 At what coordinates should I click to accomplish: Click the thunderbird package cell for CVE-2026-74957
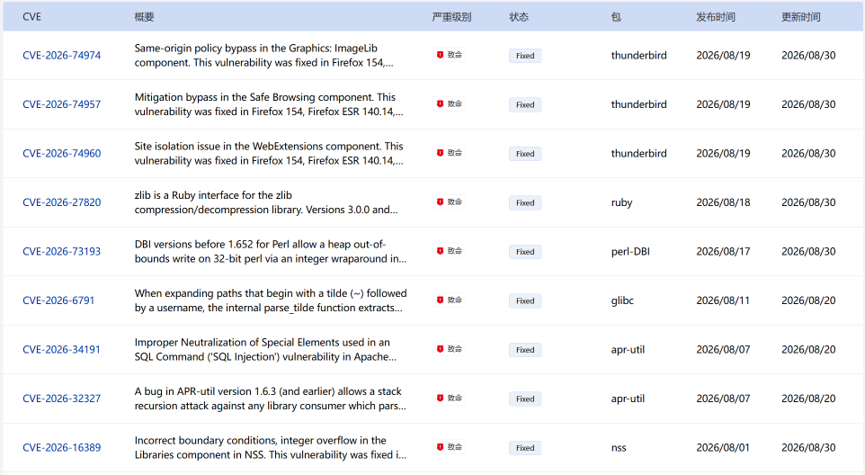coord(638,104)
